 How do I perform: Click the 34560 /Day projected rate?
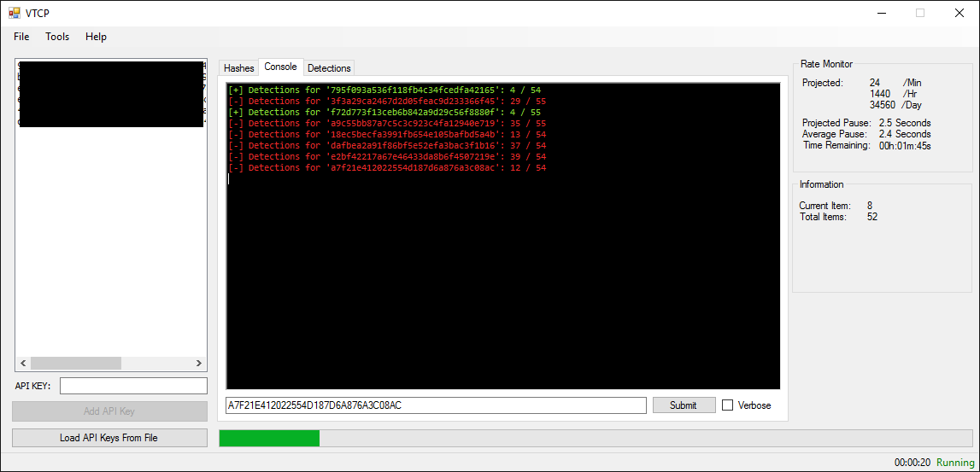(895, 105)
